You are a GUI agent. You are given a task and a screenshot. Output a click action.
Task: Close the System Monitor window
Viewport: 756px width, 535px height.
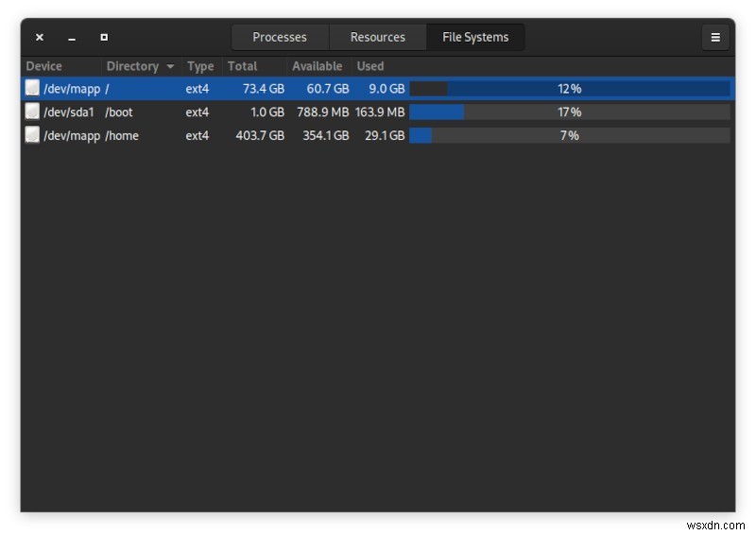point(40,37)
